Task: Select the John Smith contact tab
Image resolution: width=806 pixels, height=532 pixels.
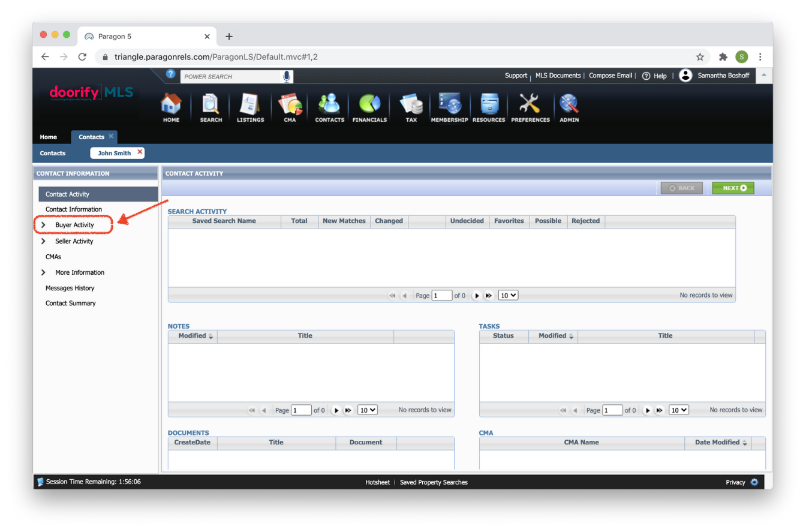Action: (x=115, y=153)
